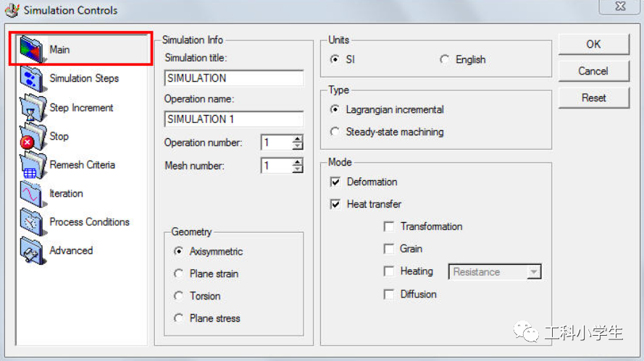
Task: Select English units radio button
Action: point(444,59)
